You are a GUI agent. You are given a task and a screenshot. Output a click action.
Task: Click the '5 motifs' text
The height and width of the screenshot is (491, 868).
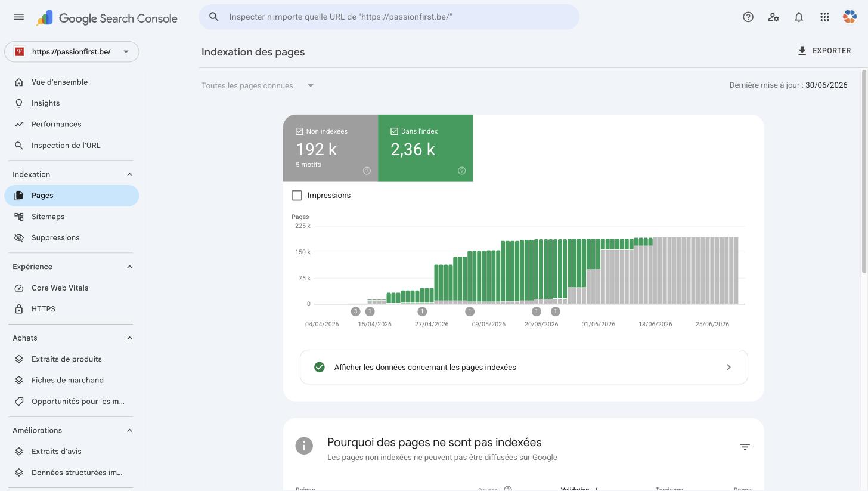coord(308,165)
